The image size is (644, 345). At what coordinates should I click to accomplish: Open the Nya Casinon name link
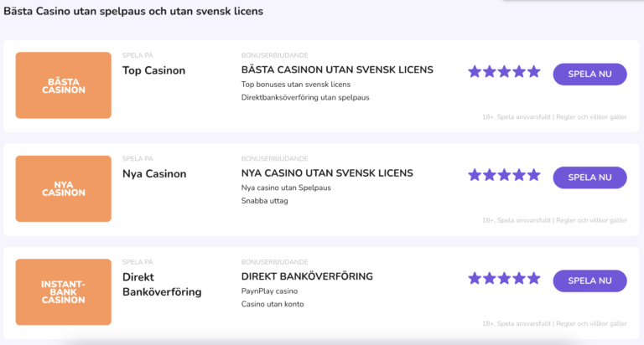tap(153, 174)
